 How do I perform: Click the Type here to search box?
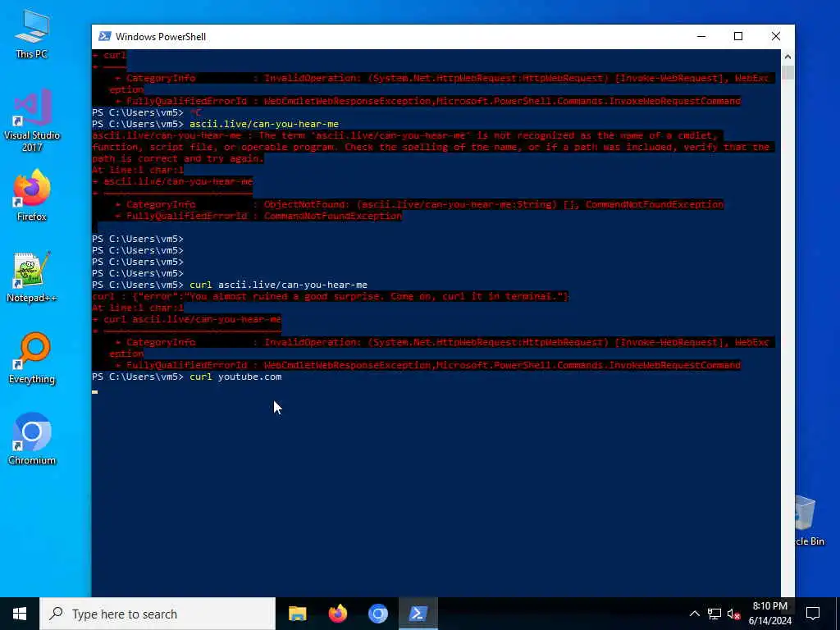157,614
